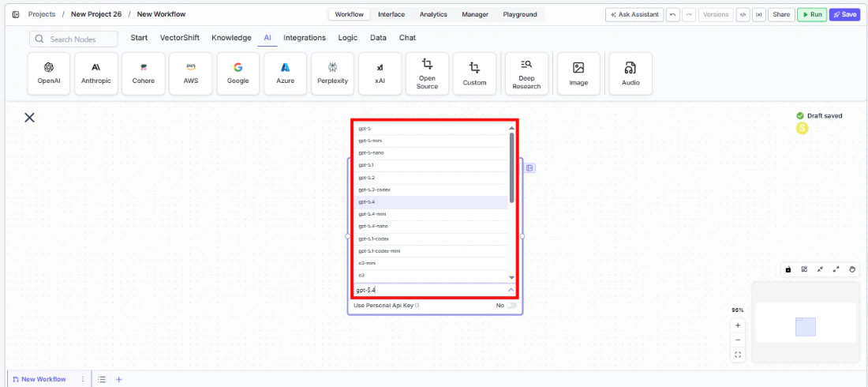Add an Anthropic node

pos(96,73)
